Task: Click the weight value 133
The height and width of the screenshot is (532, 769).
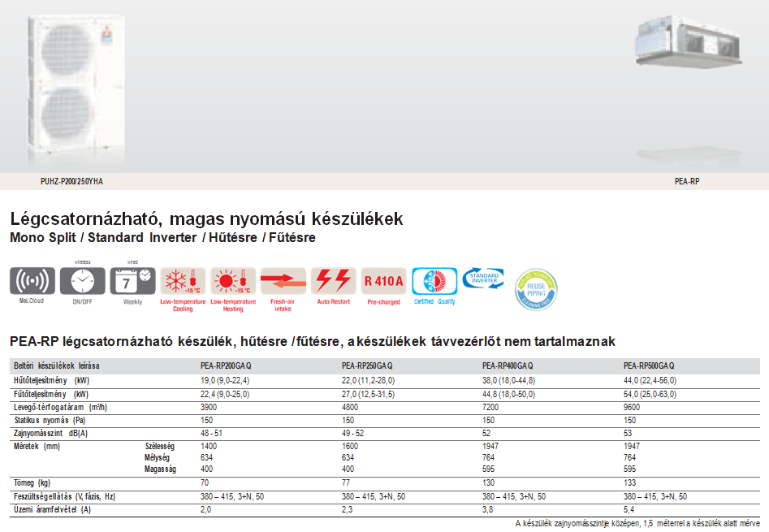Action: 629,483
